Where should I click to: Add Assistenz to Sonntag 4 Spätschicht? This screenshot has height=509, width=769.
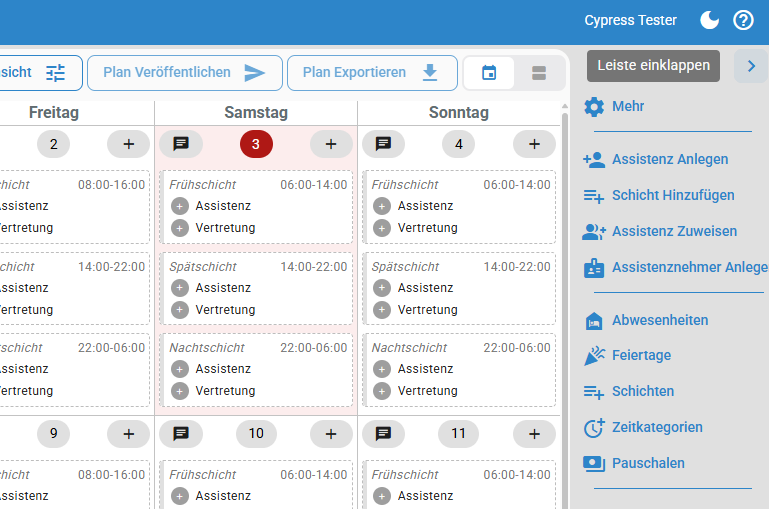tap(382, 288)
